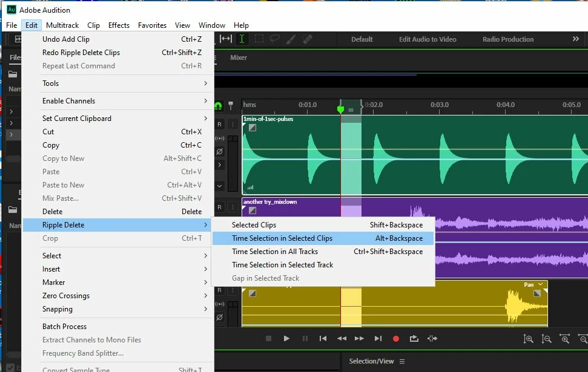Click the green playhead marker
Viewport: 588px width, 372px height.
(x=340, y=109)
